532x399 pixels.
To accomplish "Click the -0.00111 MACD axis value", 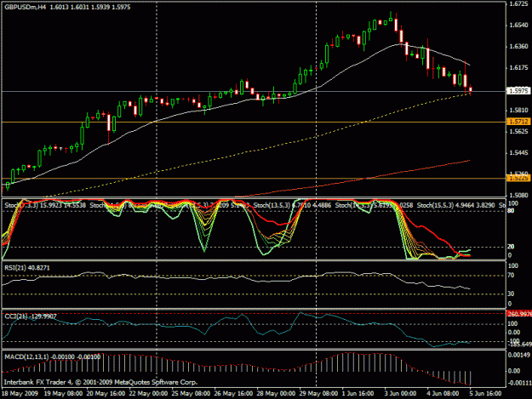I will pos(519,383).
